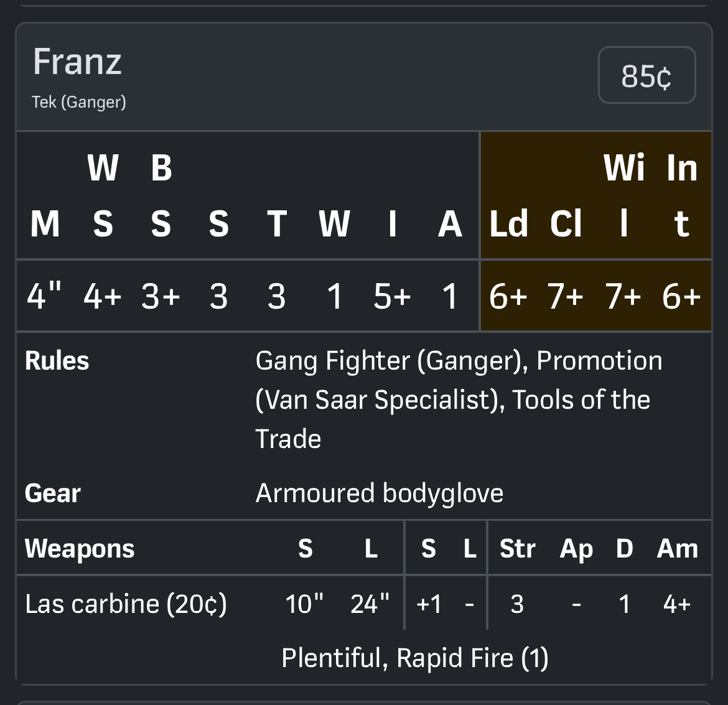This screenshot has width=728, height=705.
Task: Click the Ballistic Skill value 3+
Action: coord(161,296)
